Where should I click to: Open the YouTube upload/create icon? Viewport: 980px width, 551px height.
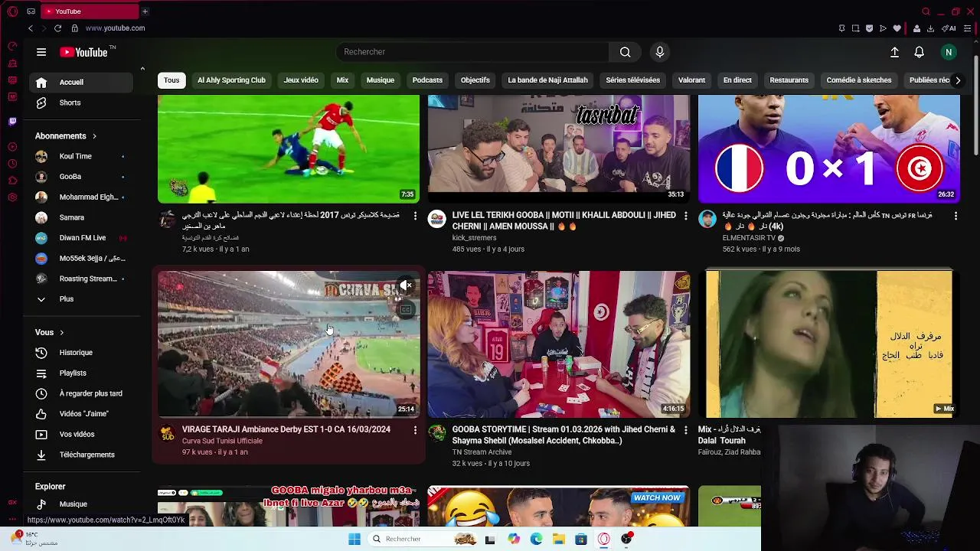point(894,52)
